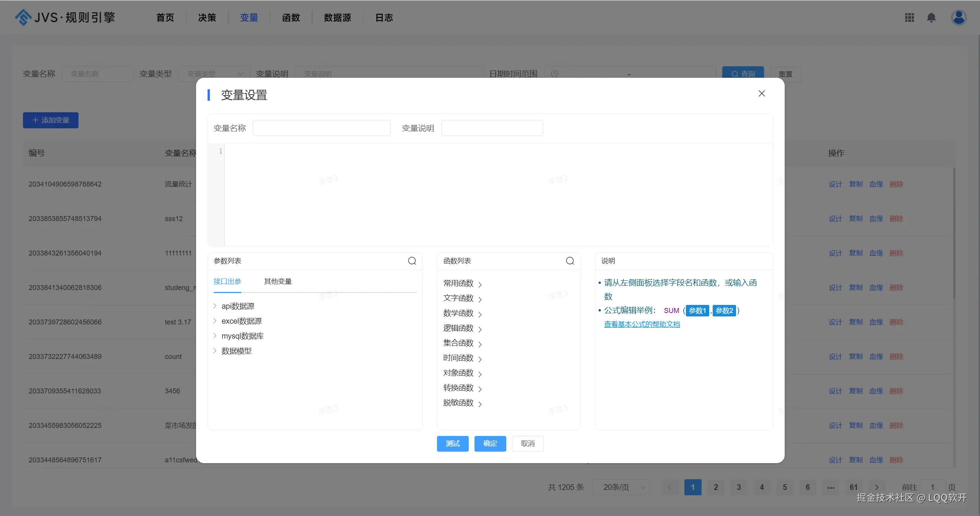
Task: Open the apps grid icon in header
Action: click(909, 18)
